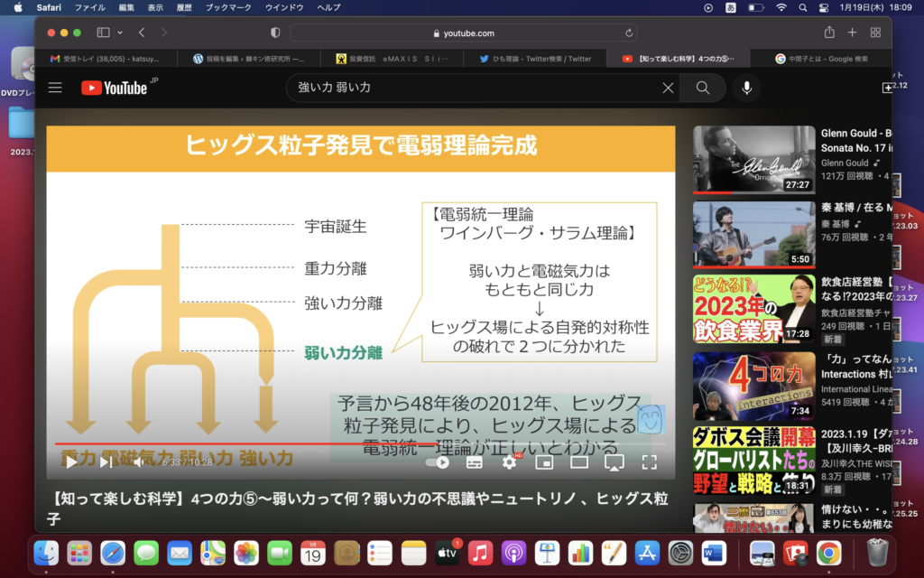Expand the Safari sidebar dropdown arrow
Screen dimensions: 924x578
pos(119,33)
